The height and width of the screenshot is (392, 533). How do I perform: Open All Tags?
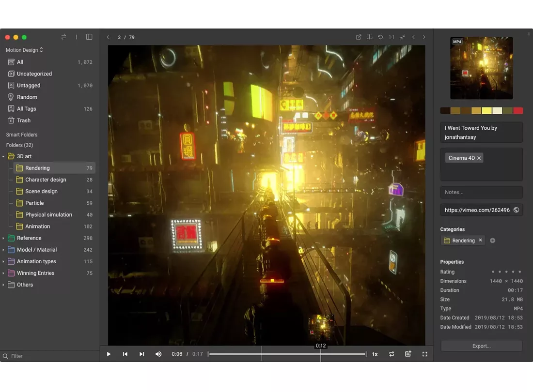click(49, 108)
